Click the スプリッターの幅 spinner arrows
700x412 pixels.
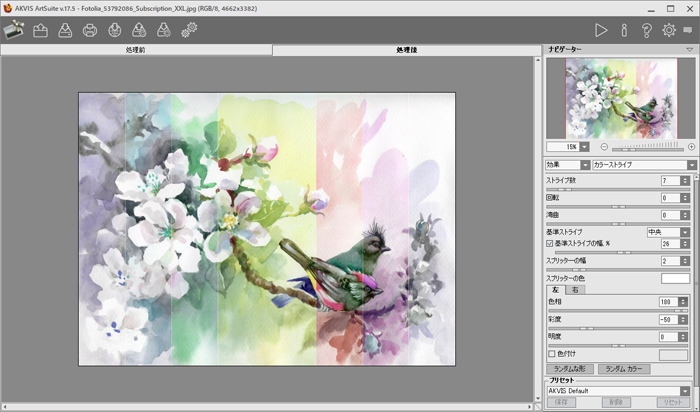pyautogui.click(x=685, y=261)
